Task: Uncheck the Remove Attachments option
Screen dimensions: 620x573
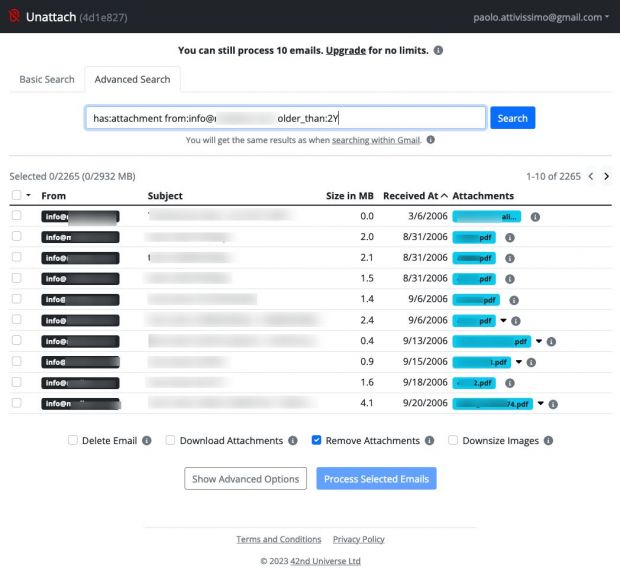Action: click(316, 440)
